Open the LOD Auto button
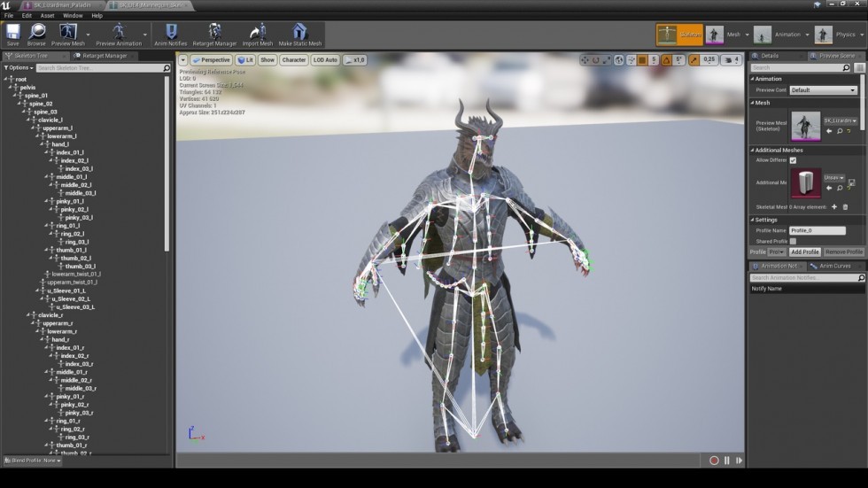Viewport: 868px width, 488px height. point(325,59)
